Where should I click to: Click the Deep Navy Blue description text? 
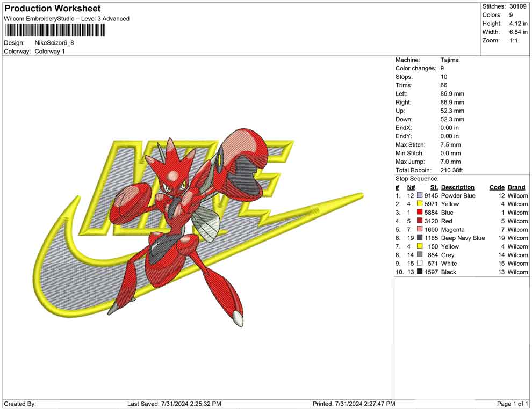tap(463, 238)
